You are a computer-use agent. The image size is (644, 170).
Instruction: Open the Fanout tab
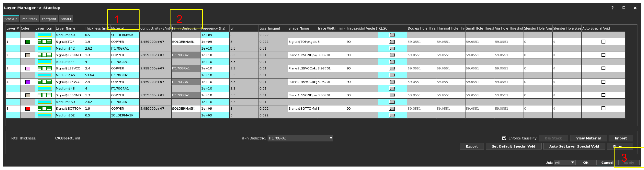(x=66, y=19)
